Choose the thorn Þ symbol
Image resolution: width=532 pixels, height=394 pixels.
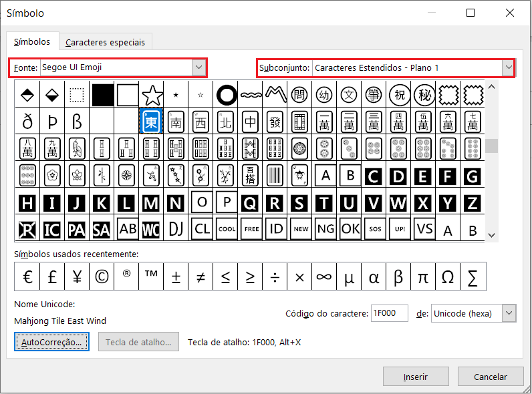point(52,121)
